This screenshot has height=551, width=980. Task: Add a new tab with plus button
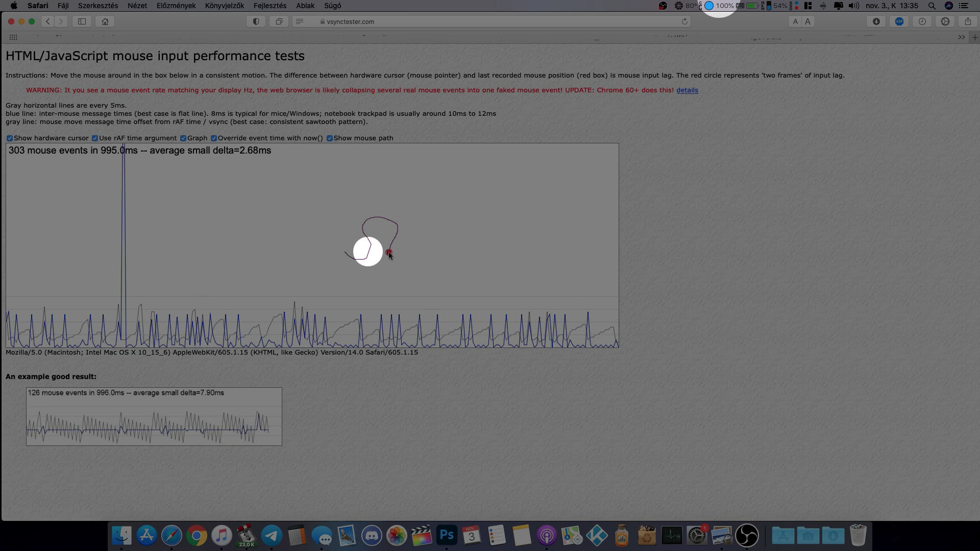[975, 37]
